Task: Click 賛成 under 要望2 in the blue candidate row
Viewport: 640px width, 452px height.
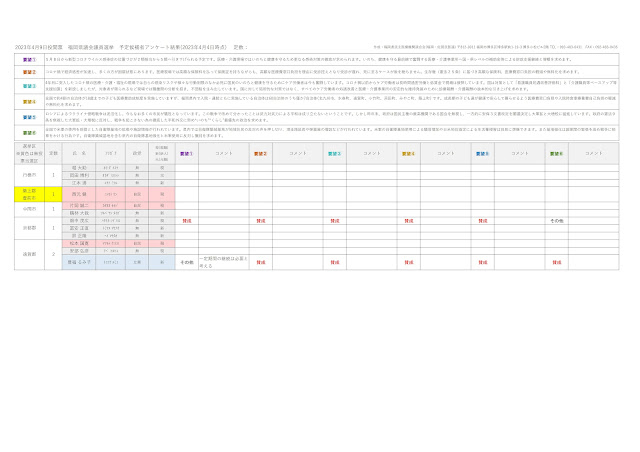Action: (x=260, y=263)
